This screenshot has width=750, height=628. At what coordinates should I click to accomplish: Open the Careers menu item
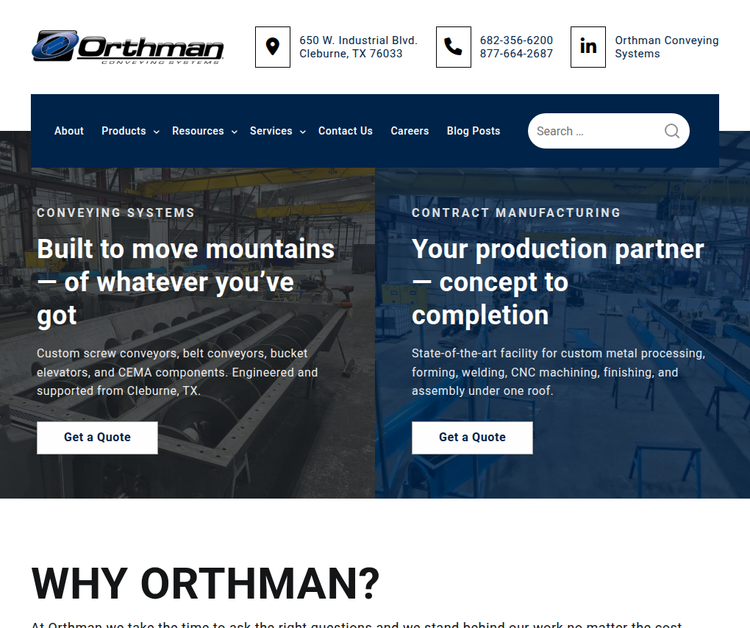click(x=409, y=131)
